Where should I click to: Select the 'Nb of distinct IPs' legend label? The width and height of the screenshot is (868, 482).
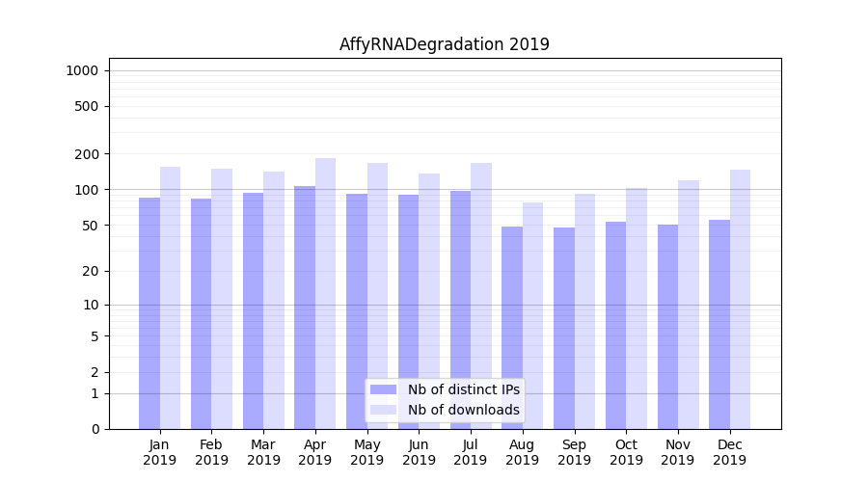click(463, 389)
